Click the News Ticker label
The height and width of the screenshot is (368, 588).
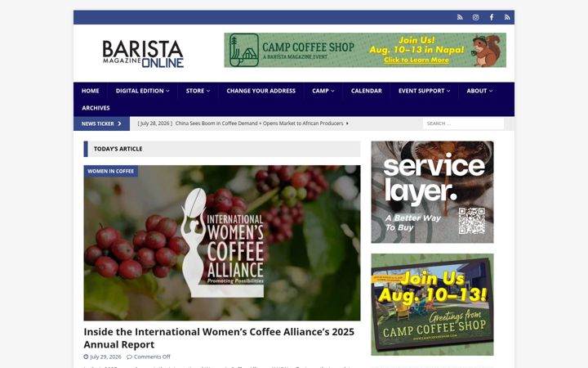click(97, 123)
